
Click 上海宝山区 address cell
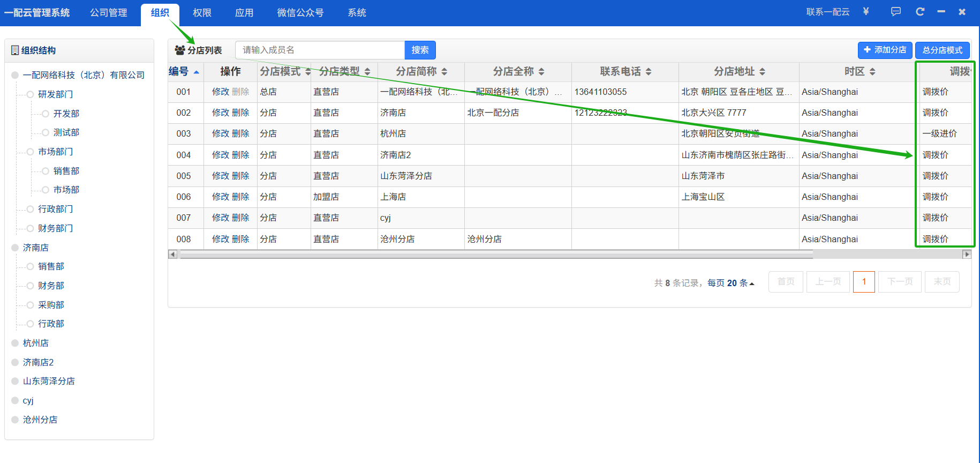[x=703, y=197]
